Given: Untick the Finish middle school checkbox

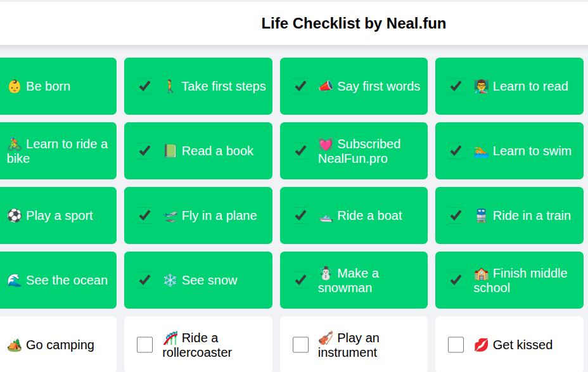Looking at the screenshot, I should pyautogui.click(x=456, y=280).
